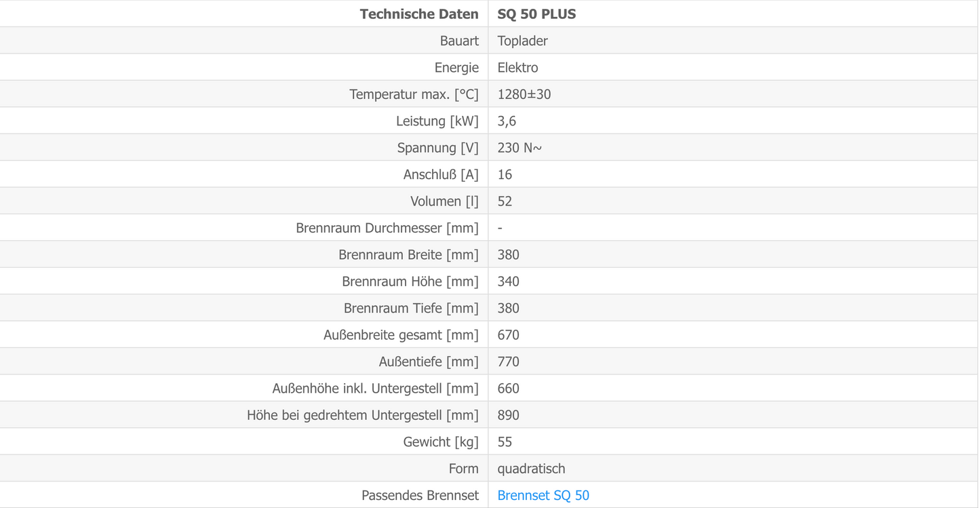Click the Brennraum Tiefe [mm] label
This screenshot has height=508, width=980.
coord(411,308)
